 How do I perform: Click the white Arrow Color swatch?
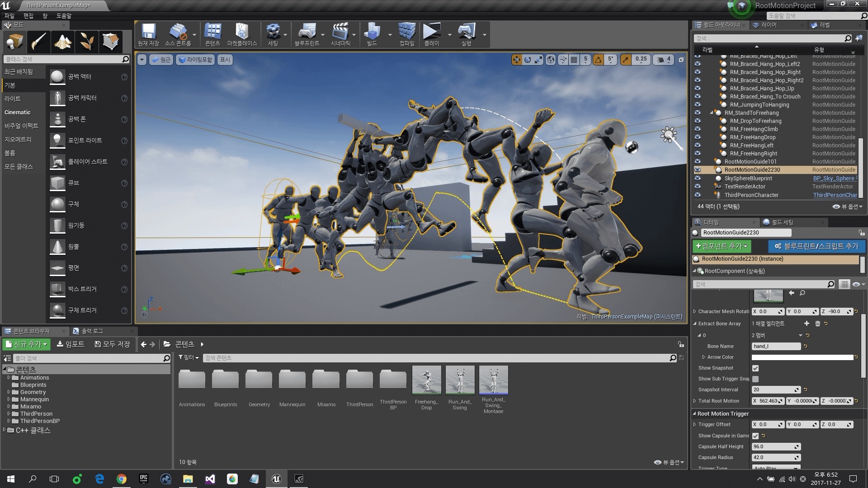pos(802,357)
